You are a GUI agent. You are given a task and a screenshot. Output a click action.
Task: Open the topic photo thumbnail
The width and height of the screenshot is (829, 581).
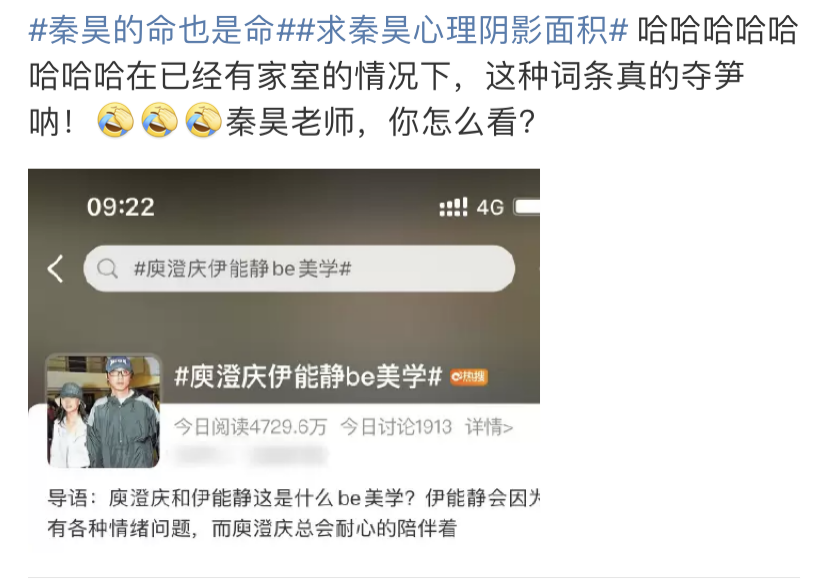(x=104, y=411)
